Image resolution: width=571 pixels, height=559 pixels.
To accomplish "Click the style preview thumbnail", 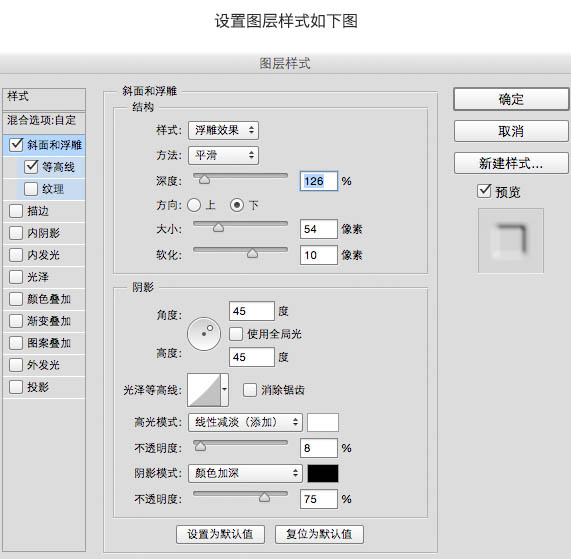I will [x=511, y=240].
